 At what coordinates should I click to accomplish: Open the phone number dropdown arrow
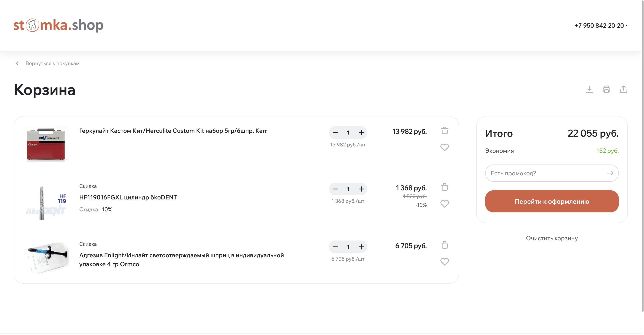627,26
